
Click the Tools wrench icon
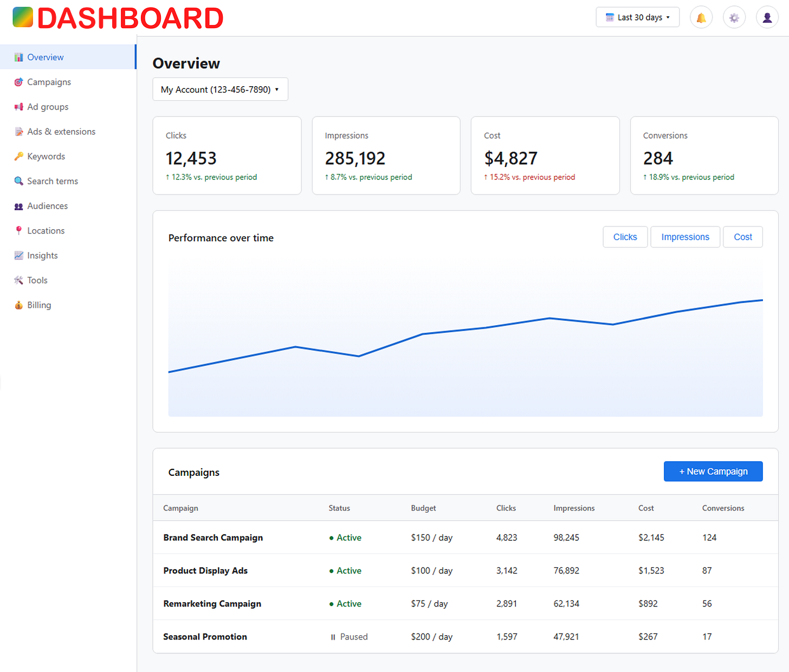pyautogui.click(x=19, y=280)
